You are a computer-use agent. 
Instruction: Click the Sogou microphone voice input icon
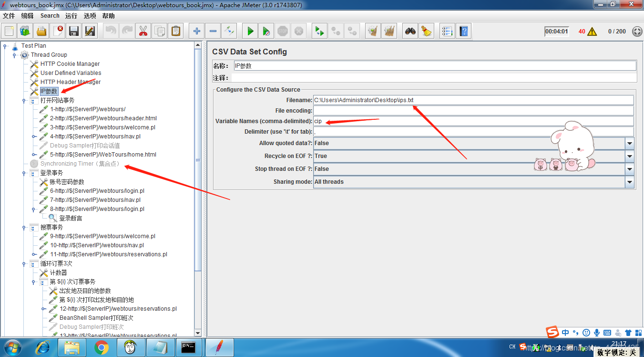596,333
